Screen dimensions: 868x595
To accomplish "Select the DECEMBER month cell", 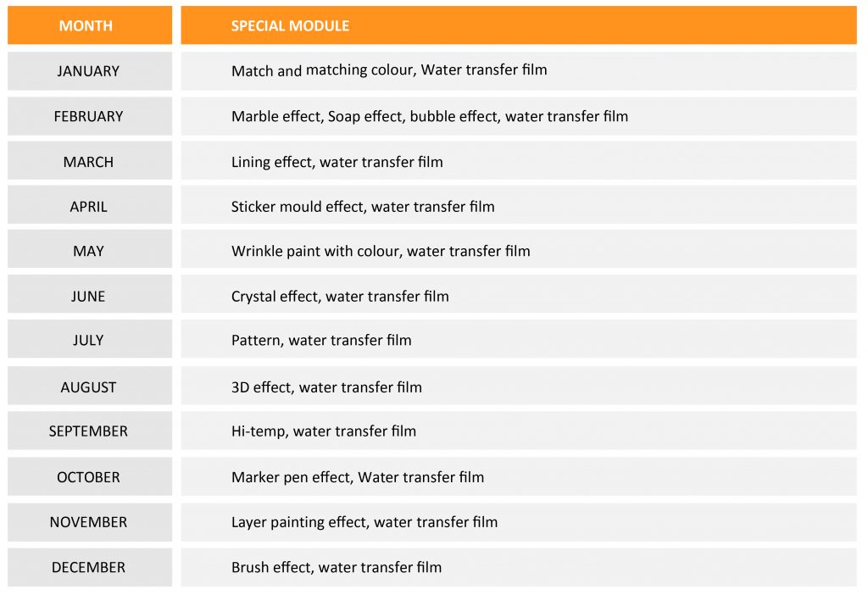I will (90, 567).
